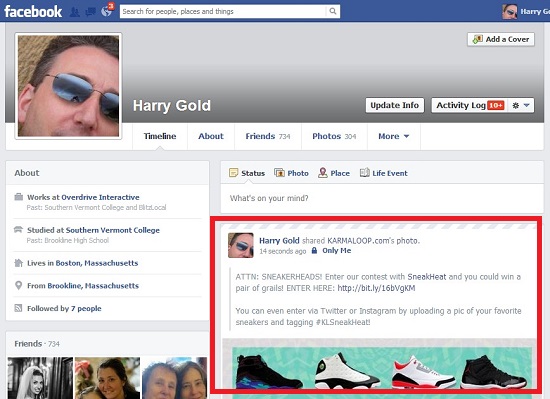Change the Only Me privacy setting

(331, 251)
